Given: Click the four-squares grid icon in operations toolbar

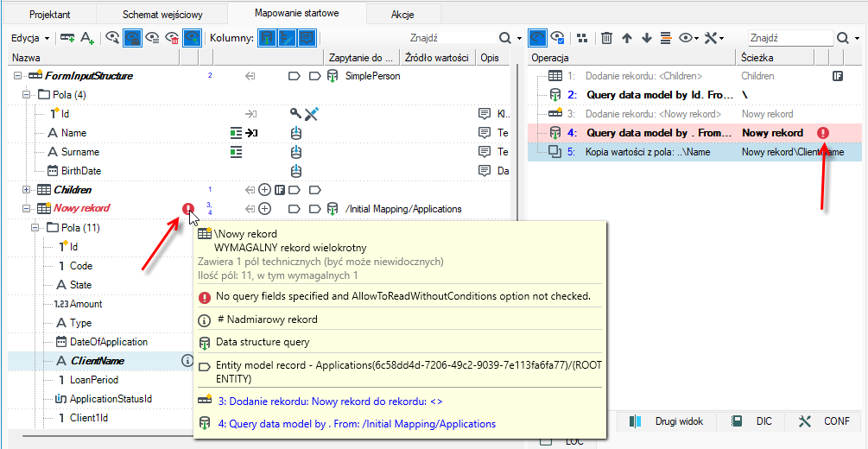Looking at the screenshot, I should (582, 38).
